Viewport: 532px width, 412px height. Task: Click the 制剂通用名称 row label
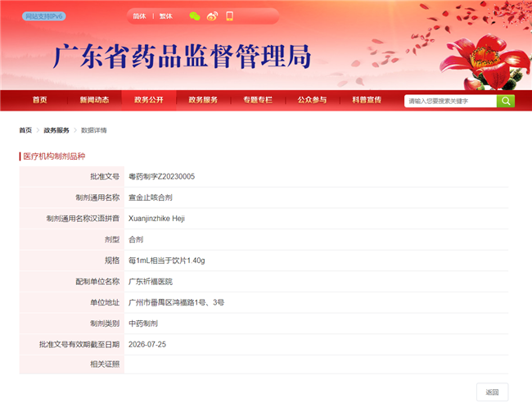click(x=97, y=197)
